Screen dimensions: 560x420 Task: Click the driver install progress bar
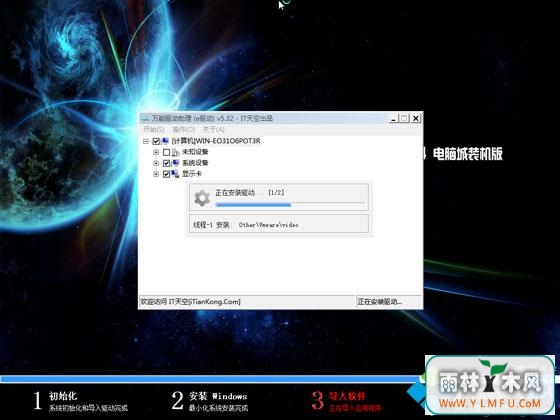tap(291, 205)
